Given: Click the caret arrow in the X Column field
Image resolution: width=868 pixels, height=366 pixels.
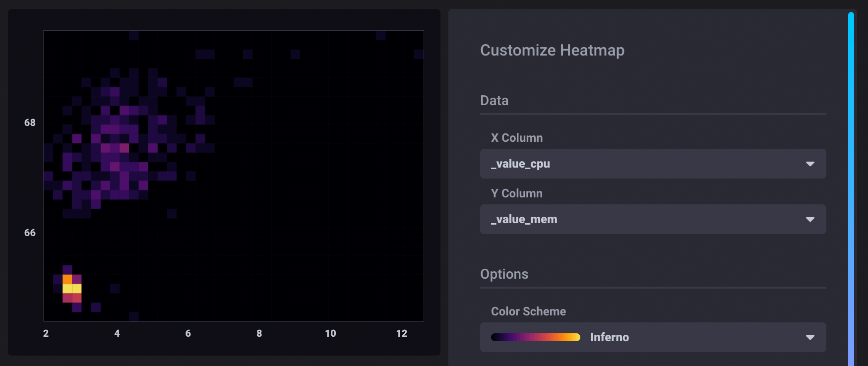Looking at the screenshot, I should (810, 164).
